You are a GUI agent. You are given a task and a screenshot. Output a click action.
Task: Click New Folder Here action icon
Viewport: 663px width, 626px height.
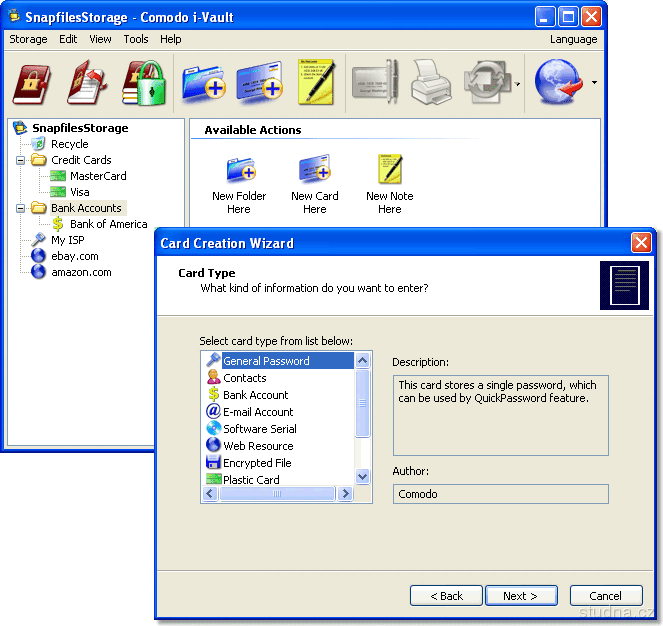pos(240,170)
